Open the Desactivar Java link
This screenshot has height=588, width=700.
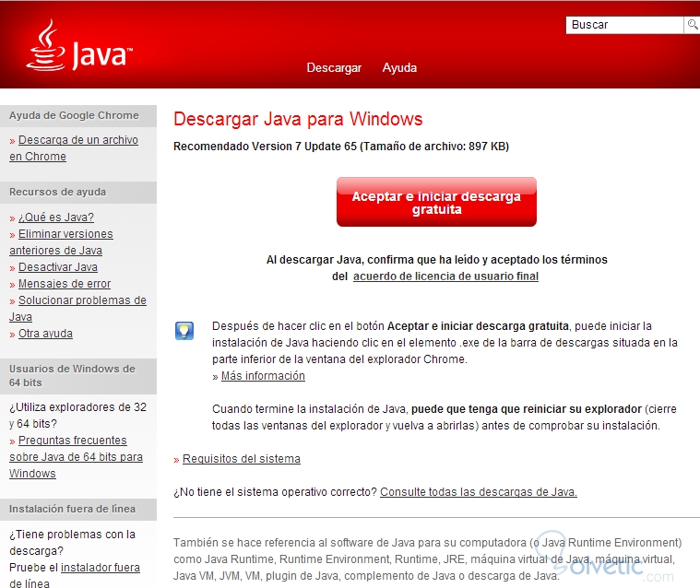pos(58,267)
